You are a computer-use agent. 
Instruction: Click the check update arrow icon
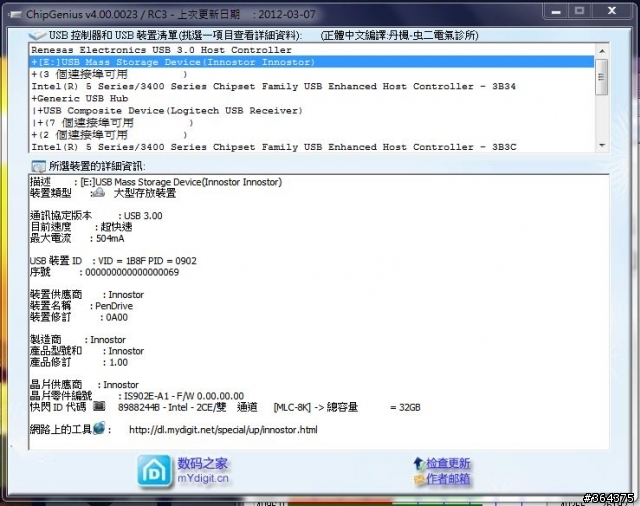pyautogui.click(x=418, y=463)
